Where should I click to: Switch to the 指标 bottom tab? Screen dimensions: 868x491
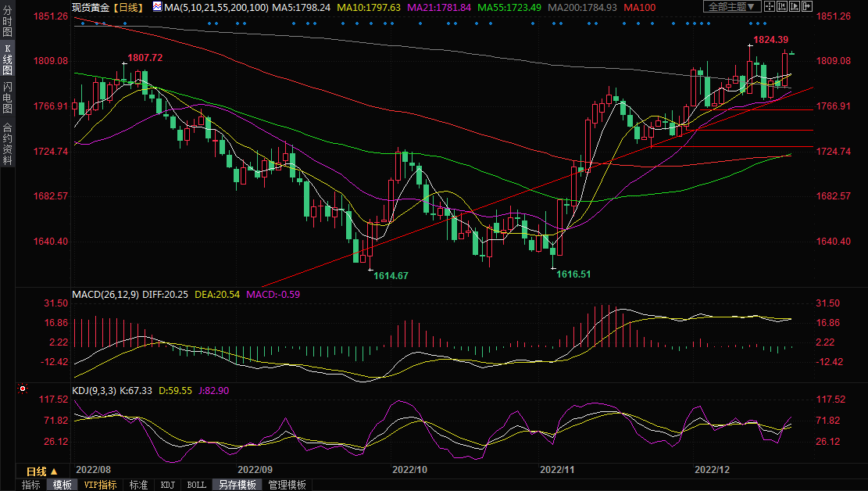tap(31, 485)
